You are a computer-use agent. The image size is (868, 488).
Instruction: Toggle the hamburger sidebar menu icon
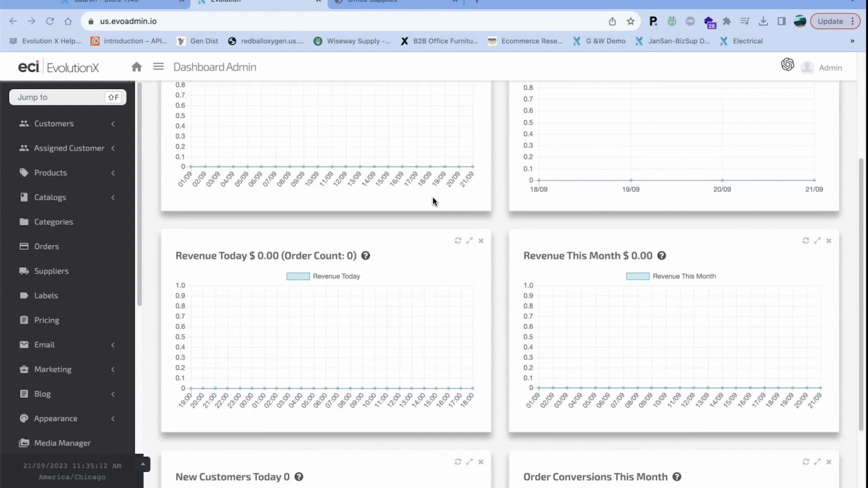pos(158,67)
